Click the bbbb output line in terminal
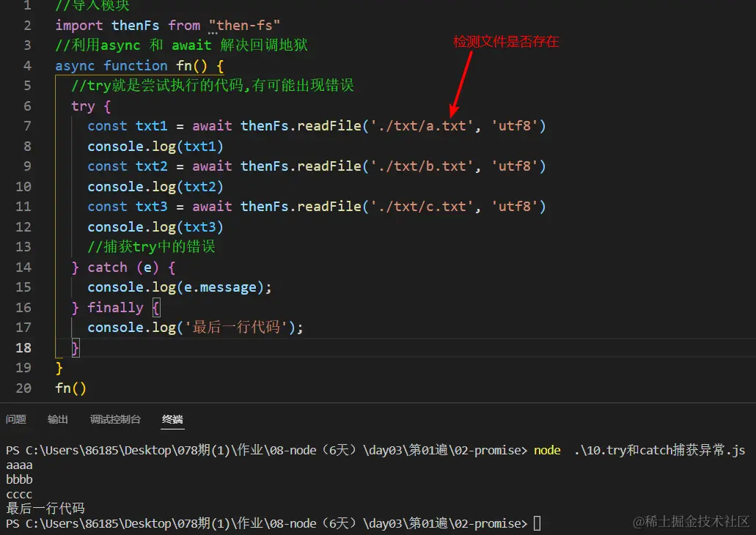This screenshot has height=535, width=756. 19,479
